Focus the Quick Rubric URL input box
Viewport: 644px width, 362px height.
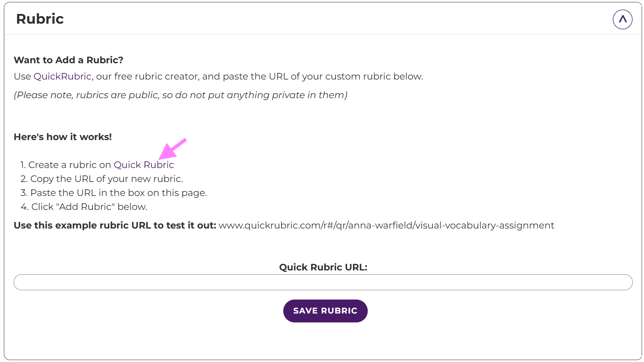click(323, 282)
